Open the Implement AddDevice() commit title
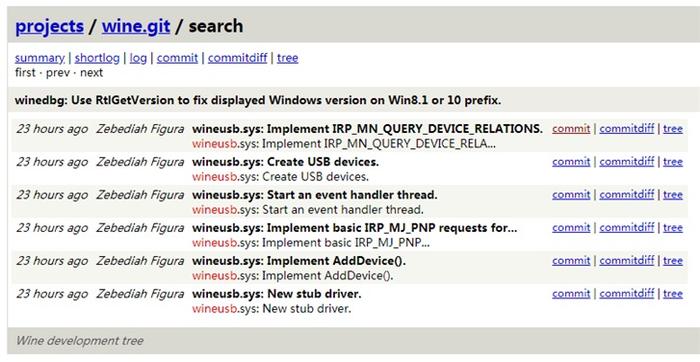Viewport: 700px width, 362px height. point(299,261)
